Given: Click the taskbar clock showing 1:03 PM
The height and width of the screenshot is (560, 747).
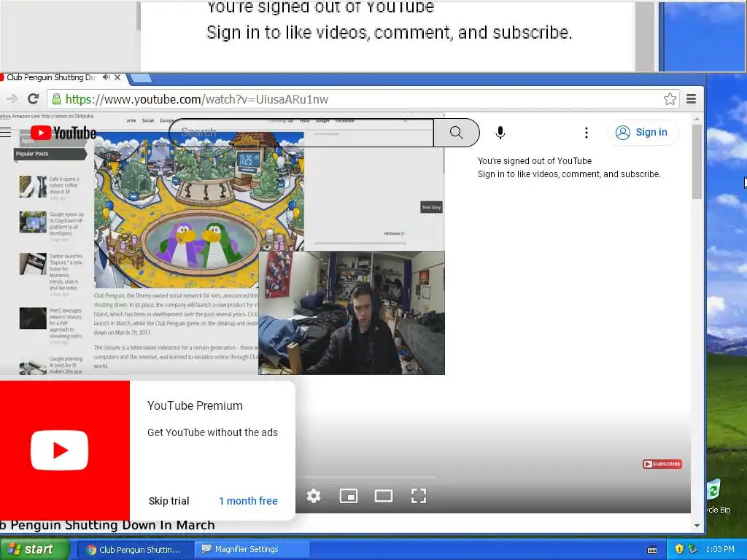Looking at the screenshot, I should (720, 549).
